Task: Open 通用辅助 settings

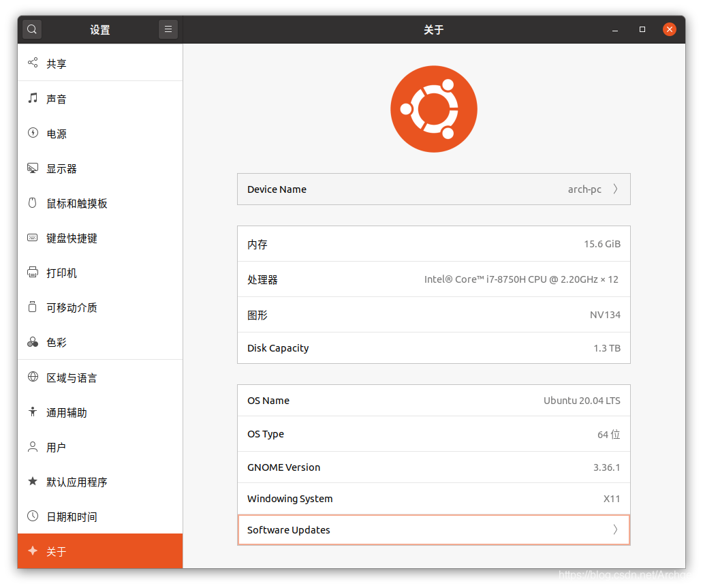Action: (x=100, y=413)
